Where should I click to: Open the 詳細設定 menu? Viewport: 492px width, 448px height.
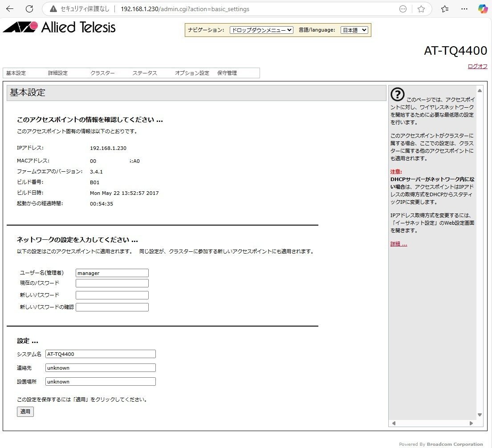click(58, 73)
